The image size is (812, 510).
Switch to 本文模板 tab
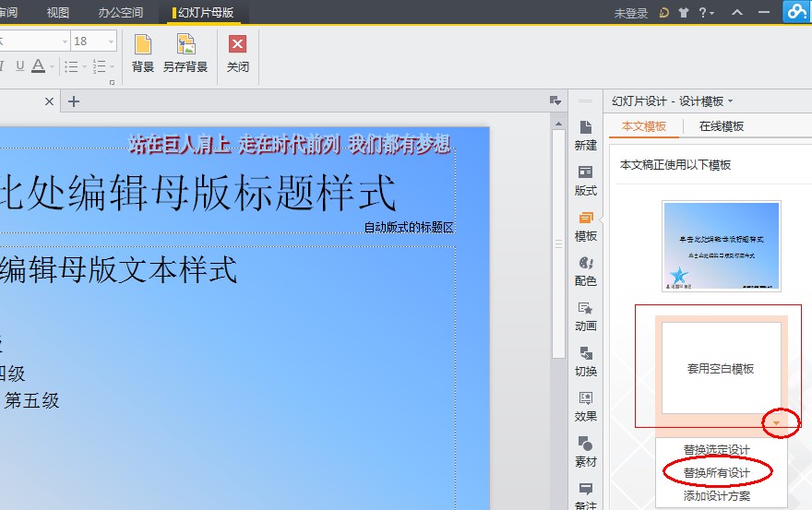(x=644, y=126)
